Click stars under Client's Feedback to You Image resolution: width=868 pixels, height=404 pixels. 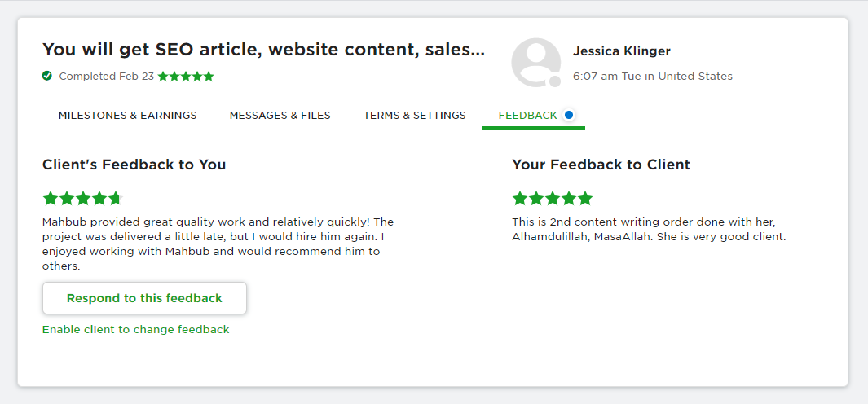coord(82,198)
